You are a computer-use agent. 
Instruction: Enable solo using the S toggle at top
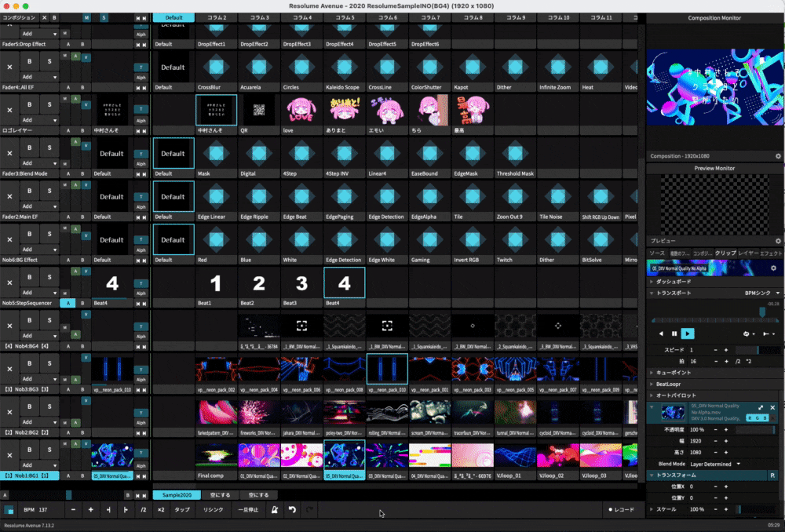104,17
